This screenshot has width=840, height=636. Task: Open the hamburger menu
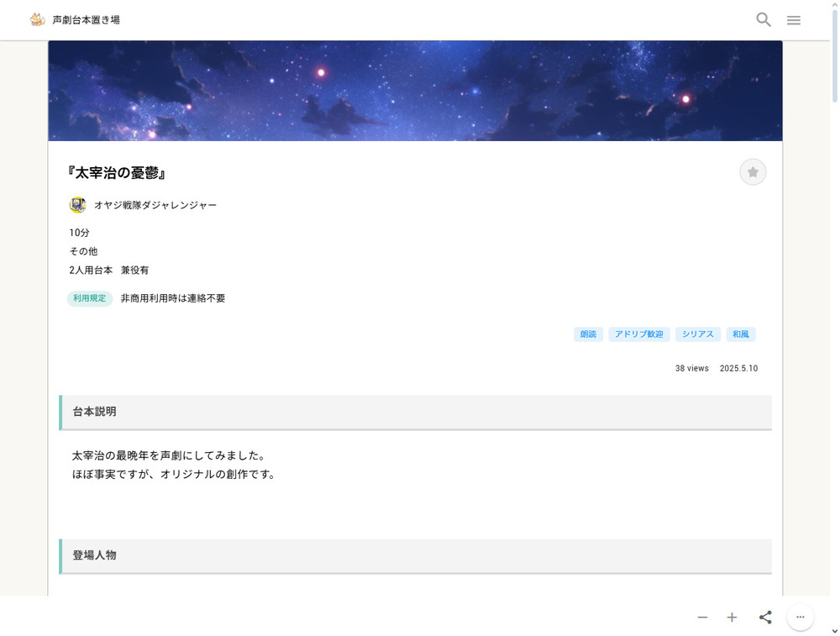pyautogui.click(x=793, y=20)
